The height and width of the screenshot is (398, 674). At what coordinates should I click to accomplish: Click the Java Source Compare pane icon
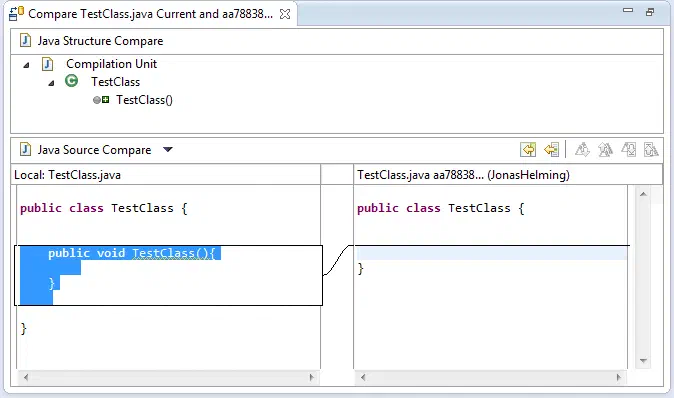point(25,149)
